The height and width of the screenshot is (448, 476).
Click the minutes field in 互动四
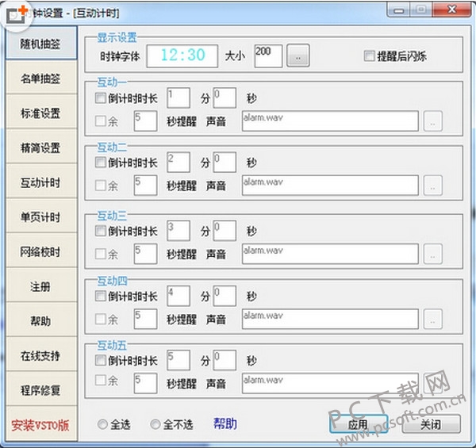178,296
